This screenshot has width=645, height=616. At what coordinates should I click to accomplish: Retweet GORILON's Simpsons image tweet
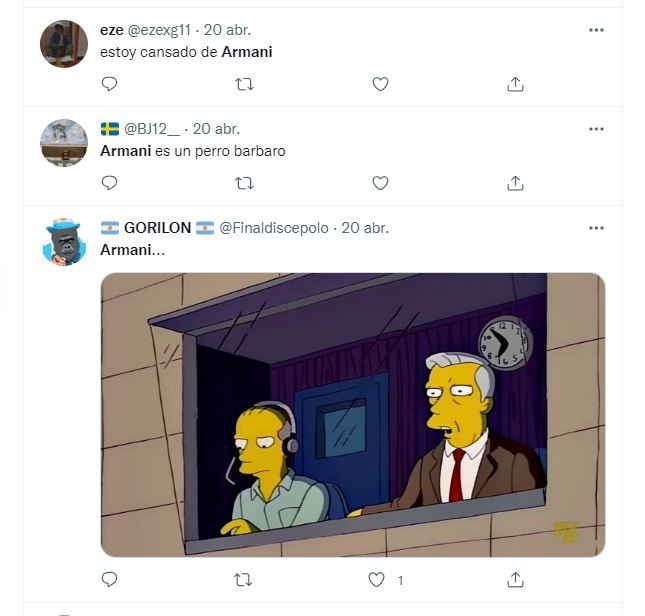[x=243, y=580]
